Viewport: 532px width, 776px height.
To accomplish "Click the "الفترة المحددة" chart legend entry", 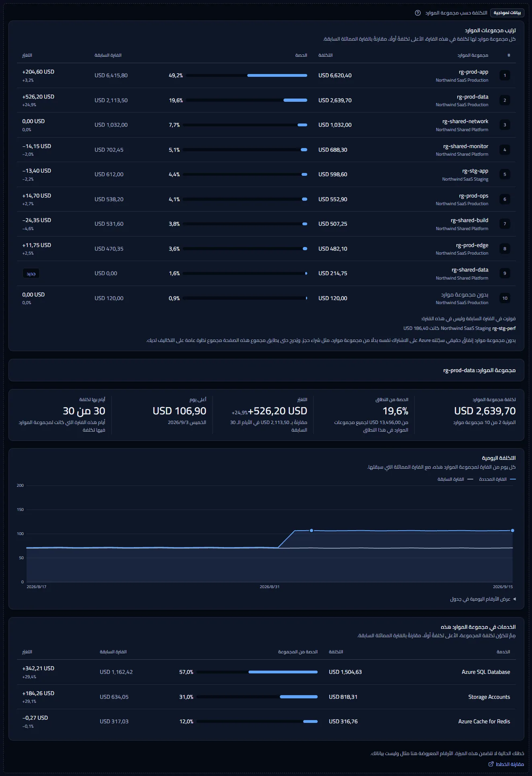I will (x=497, y=479).
